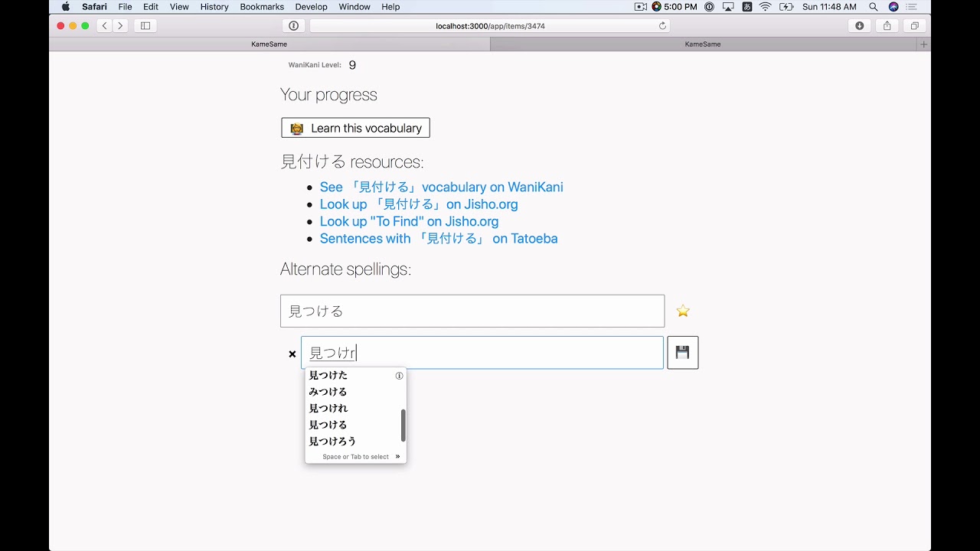This screenshot has height=551, width=980.
Task: Switch to the first KameSame tab
Action: [x=269, y=44]
